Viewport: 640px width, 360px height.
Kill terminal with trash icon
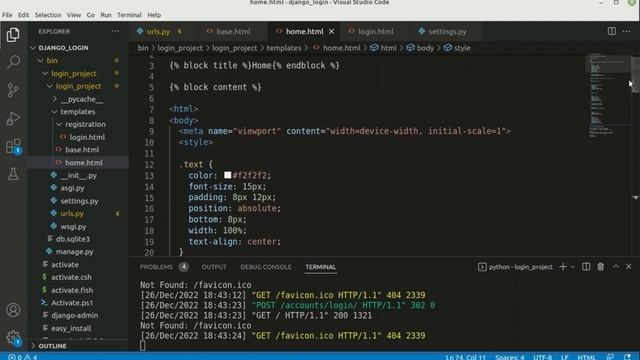pyautogui.click(x=600, y=267)
